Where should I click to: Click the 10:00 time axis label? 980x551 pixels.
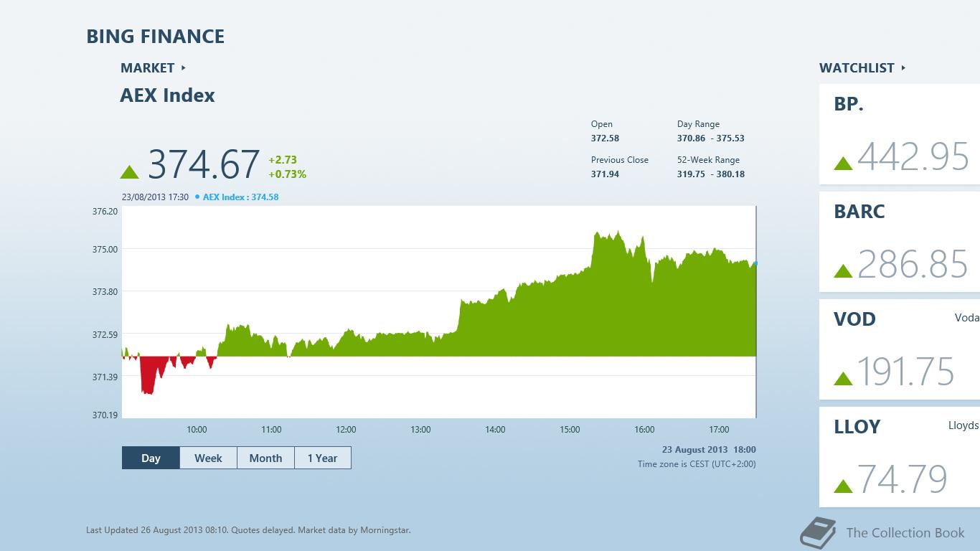197,430
